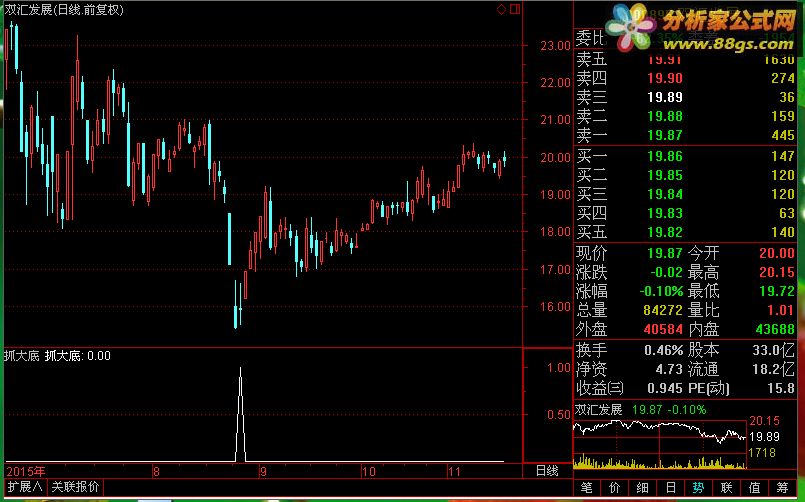Select the 买二 price 19.85
Image resolution: width=805 pixels, height=502 pixels.
pos(665,175)
